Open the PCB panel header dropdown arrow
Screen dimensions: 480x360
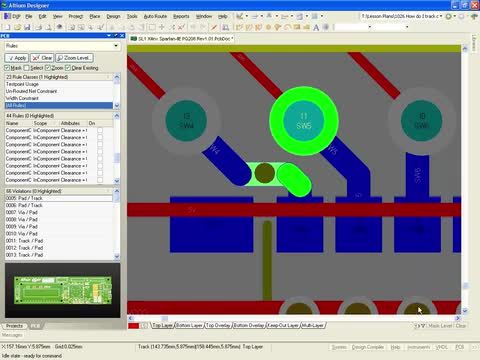click(109, 35)
